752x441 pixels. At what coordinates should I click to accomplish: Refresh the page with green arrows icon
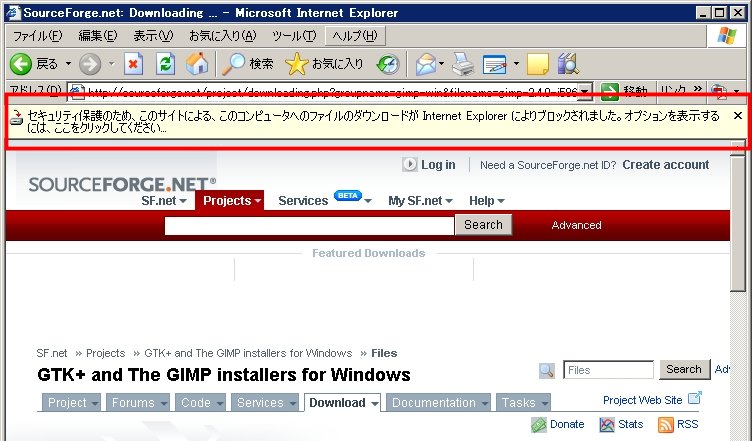point(165,64)
